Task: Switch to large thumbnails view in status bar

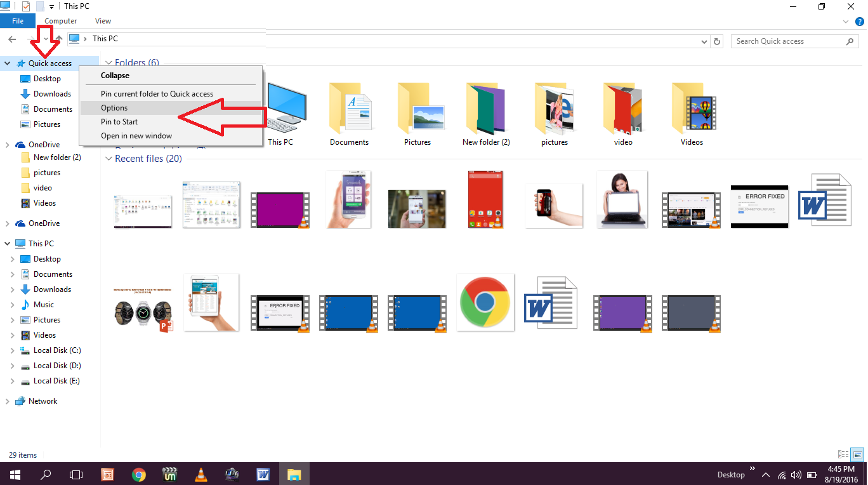Action: tap(857, 455)
